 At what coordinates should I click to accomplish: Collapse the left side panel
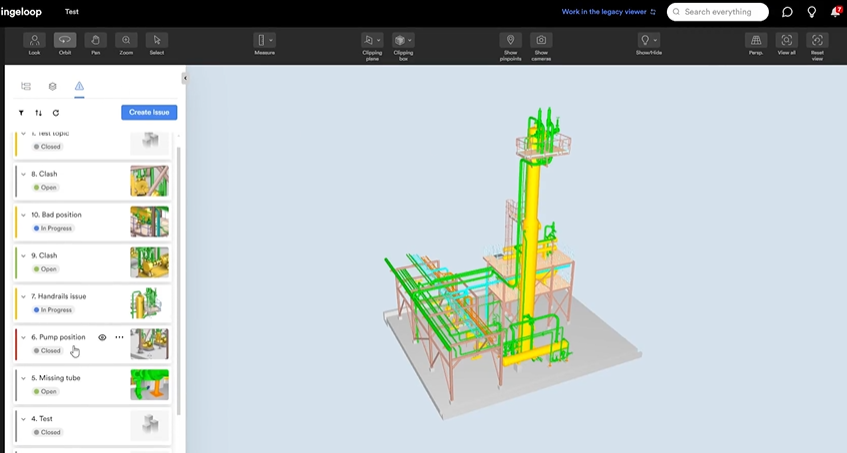(x=185, y=78)
